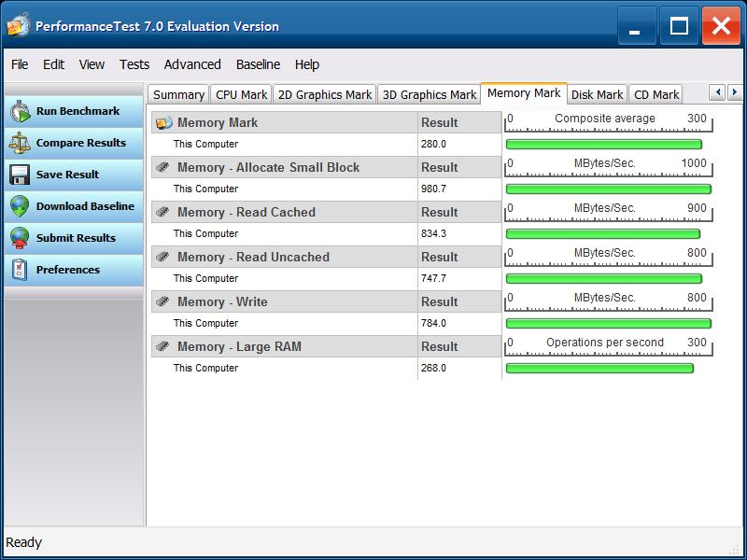This screenshot has height=560, width=747.
Task: Click the Compare Results scales icon
Action: click(x=20, y=143)
